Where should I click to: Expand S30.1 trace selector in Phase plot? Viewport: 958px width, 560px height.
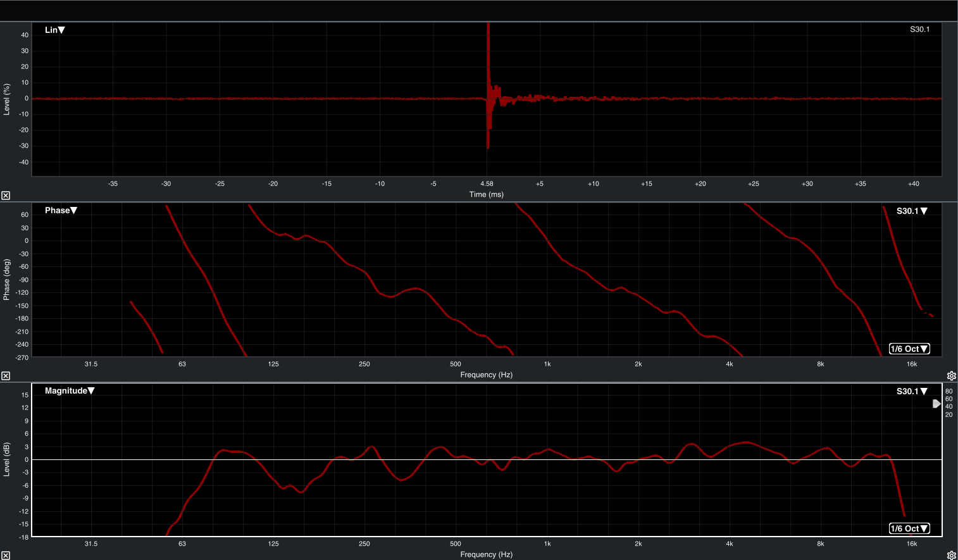pyautogui.click(x=912, y=211)
